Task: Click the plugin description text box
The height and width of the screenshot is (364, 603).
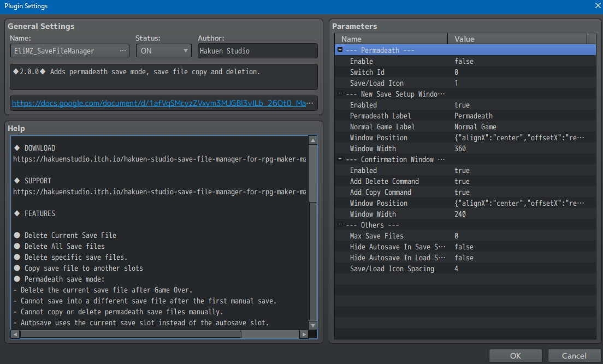Action: click(x=164, y=77)
